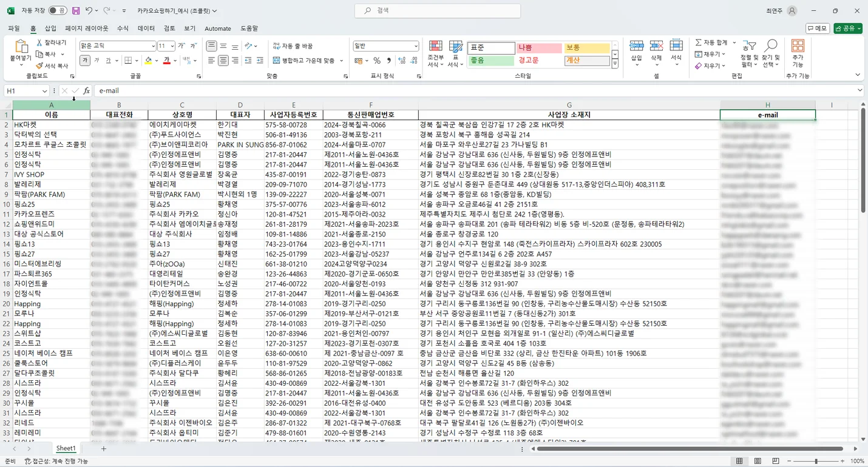Viewport: 868px width, 467px height.
Task: Click the Add-ins (추가 기능) icon
Action: pos(798,46)
